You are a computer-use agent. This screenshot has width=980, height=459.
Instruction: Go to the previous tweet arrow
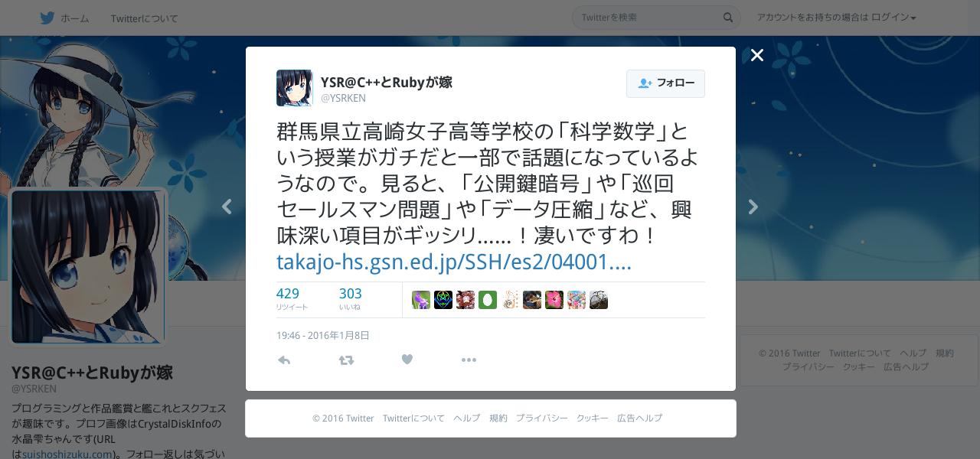pos(227,207)
